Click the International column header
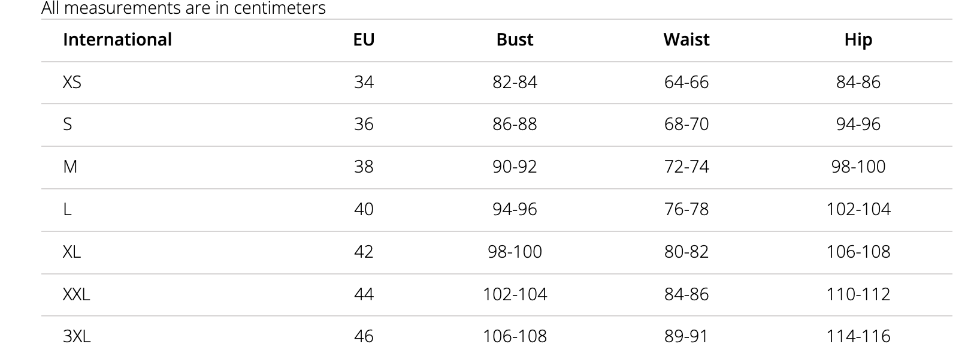This screenshot has height=362, width=980. tap(117, 40)
